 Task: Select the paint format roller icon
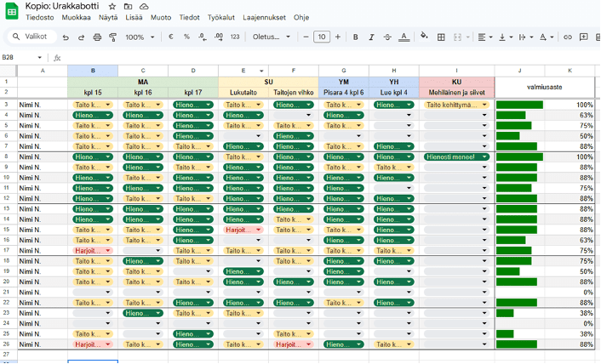click(112, 37)
